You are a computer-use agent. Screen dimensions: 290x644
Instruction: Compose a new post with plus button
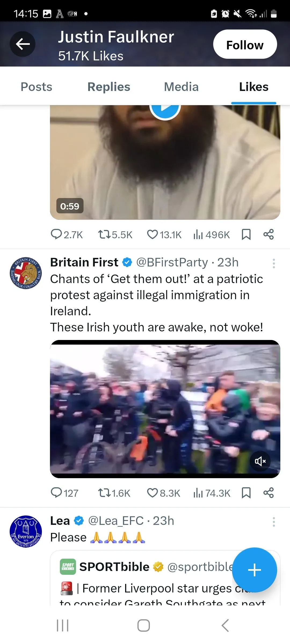254,570
